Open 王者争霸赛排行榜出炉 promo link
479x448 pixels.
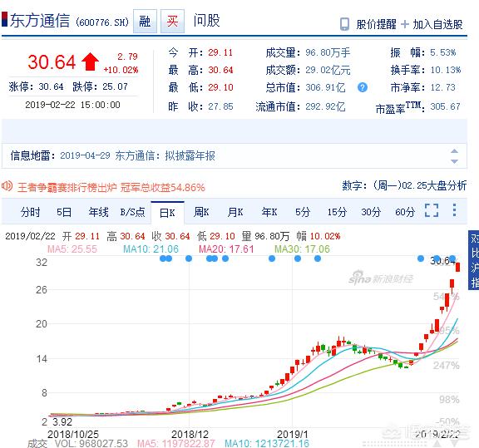pos(111,187)
